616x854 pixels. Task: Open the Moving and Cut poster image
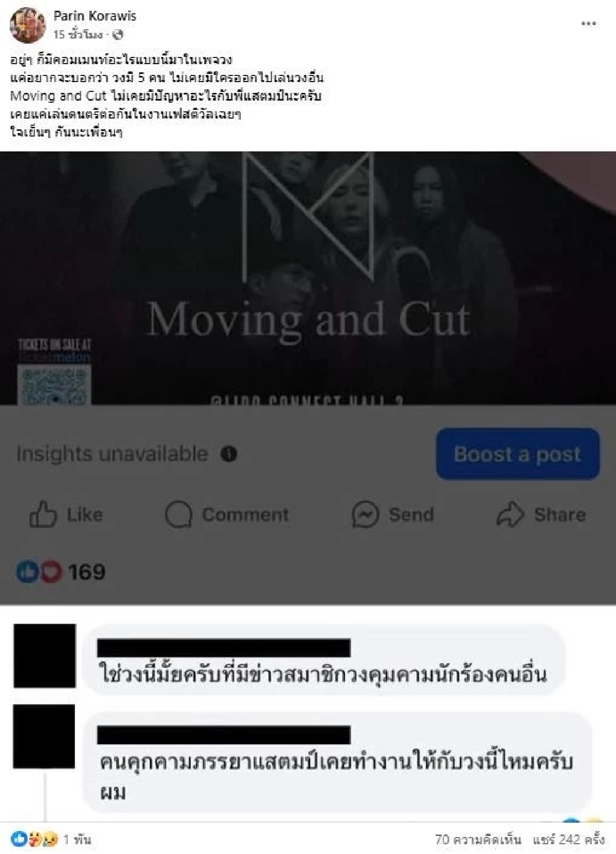coord(308,278)
